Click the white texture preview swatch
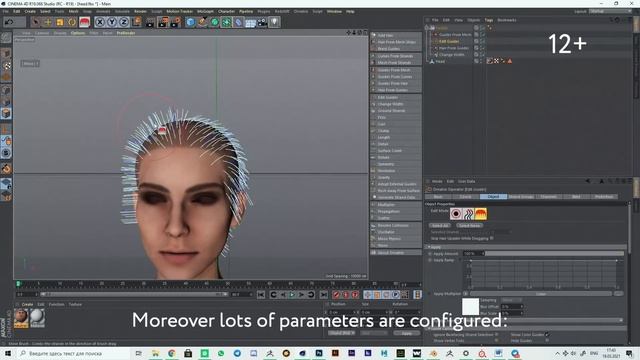The image size is (640, 360). [x=470, y=307]
